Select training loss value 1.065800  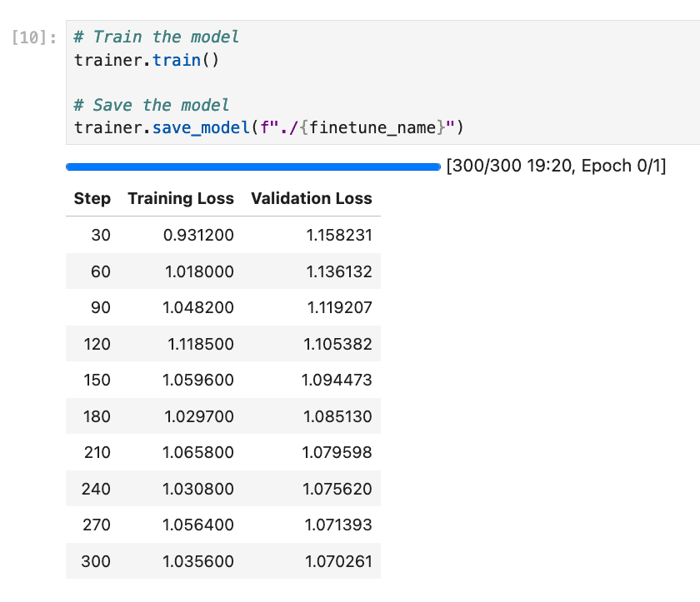click(x=198, y=453)
